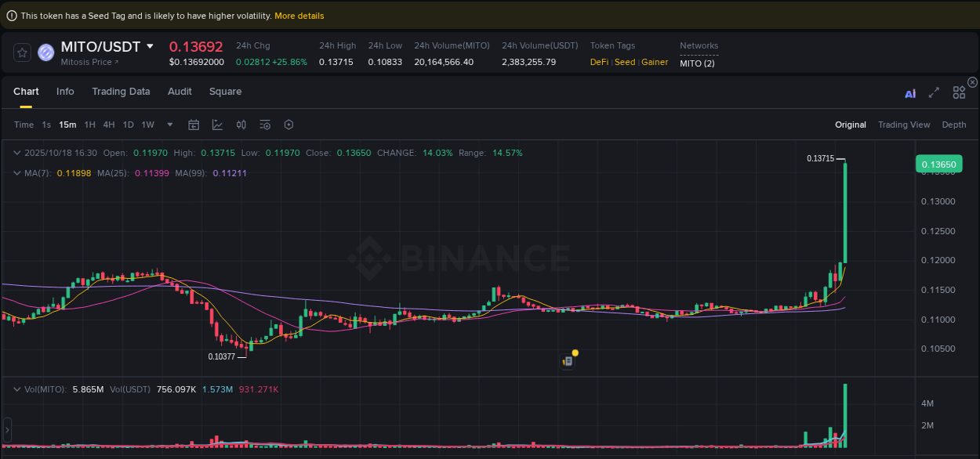Select the 15m timeframe option
This screenshot has width=980, height=459.
click(67, 125)
